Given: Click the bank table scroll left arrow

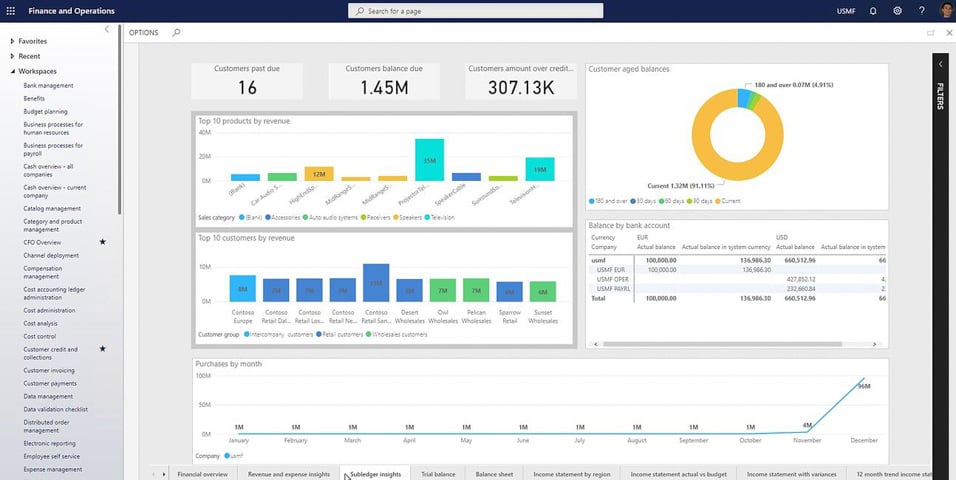Looking at the screenshot, I should point(596,344).
